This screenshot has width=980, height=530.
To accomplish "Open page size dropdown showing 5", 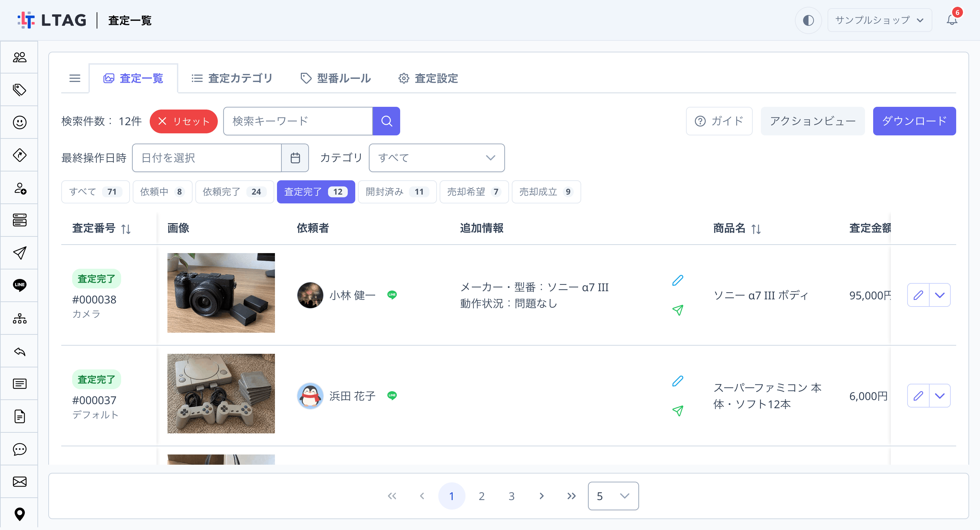I will pyautogui.click(x=613, y=496).
